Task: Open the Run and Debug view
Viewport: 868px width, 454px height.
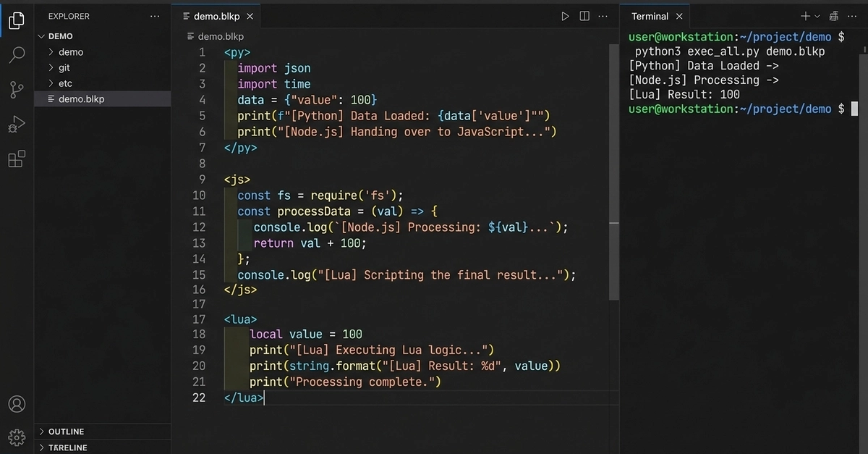Action: [x=17, y=125]
